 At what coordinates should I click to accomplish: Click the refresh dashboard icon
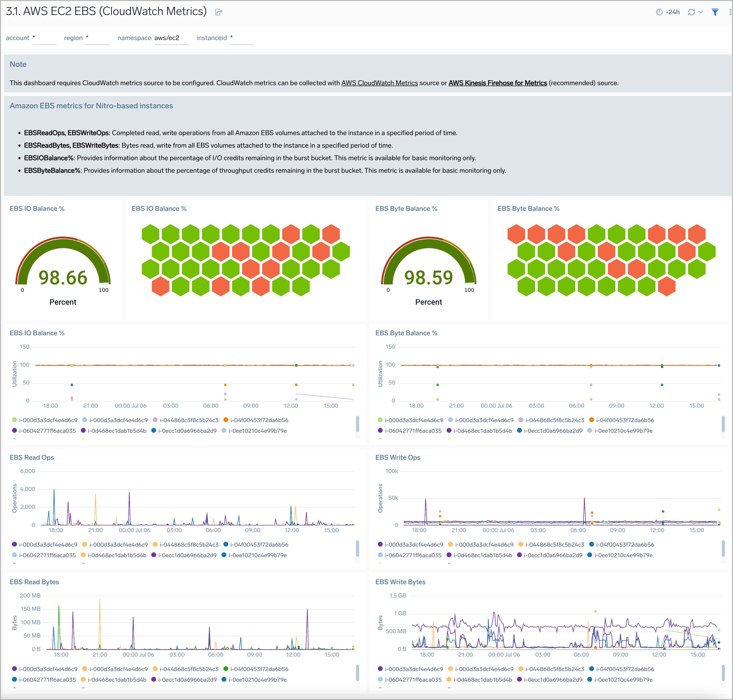(691, 12)
